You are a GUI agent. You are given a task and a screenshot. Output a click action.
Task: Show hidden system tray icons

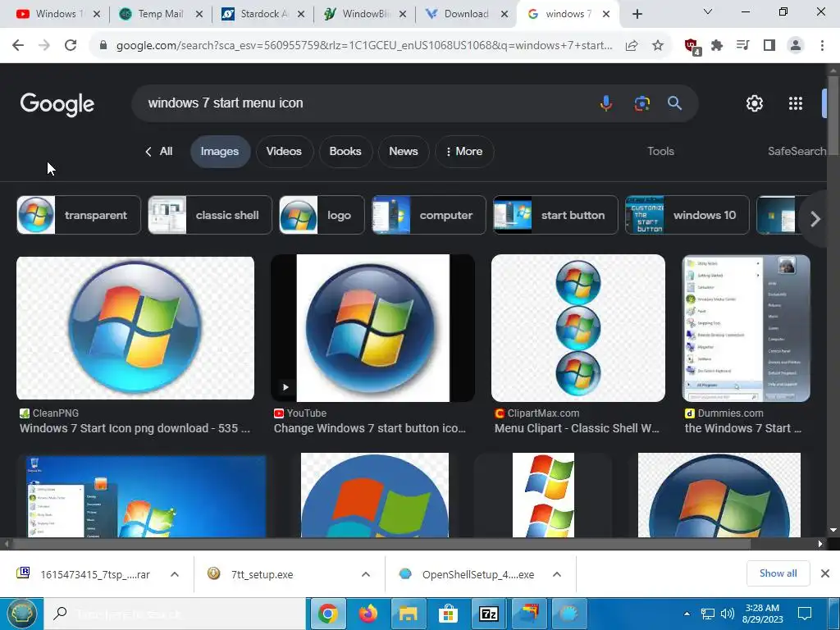point(687,614)
